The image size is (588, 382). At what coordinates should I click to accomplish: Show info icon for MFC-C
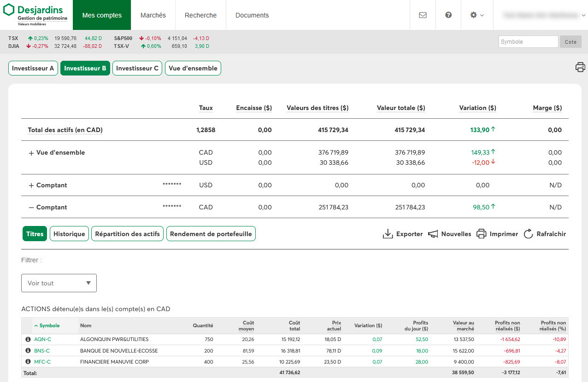click(x=28, y=362)
